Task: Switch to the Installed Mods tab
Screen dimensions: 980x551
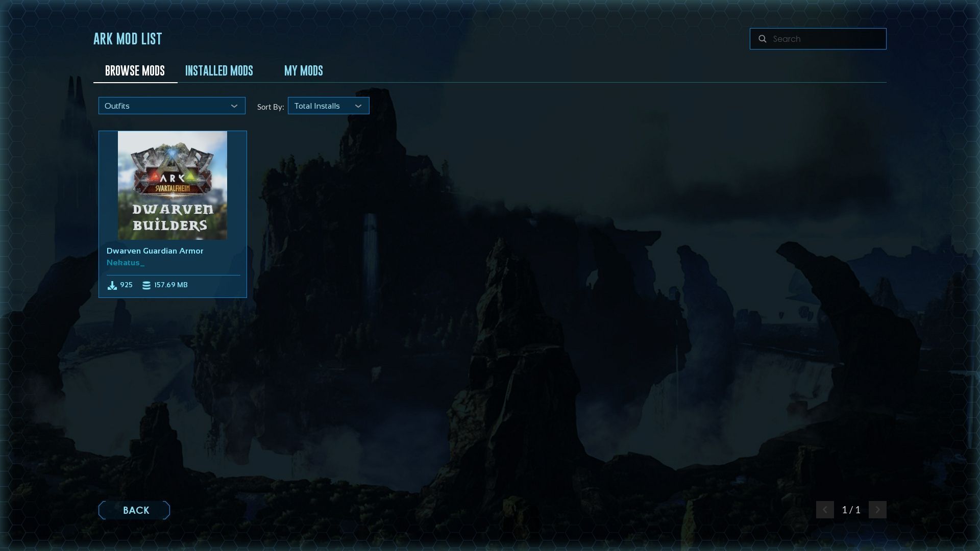Action: click(219, 71)
